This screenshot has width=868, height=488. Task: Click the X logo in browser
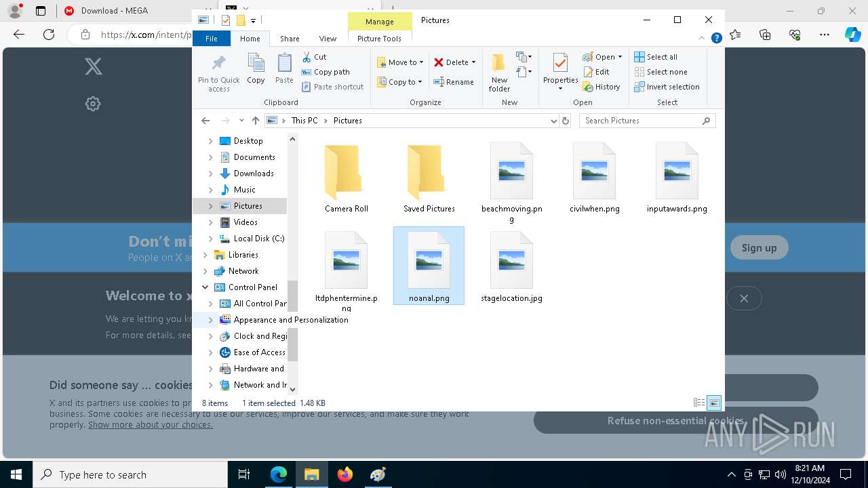[93, 66]
